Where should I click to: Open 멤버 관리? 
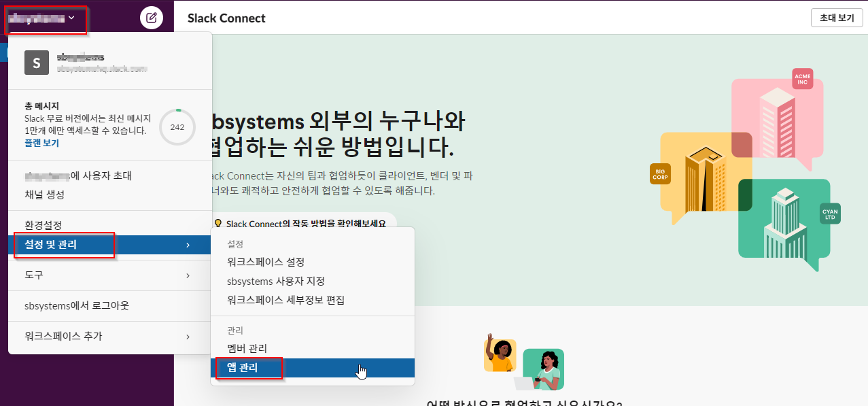coord(313,348)
